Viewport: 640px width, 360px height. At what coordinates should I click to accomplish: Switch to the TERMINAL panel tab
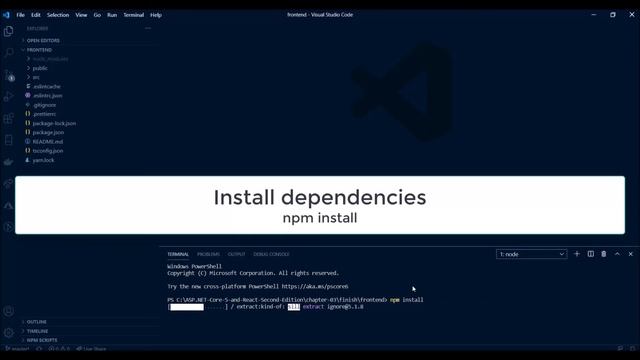tap(178, 254)
